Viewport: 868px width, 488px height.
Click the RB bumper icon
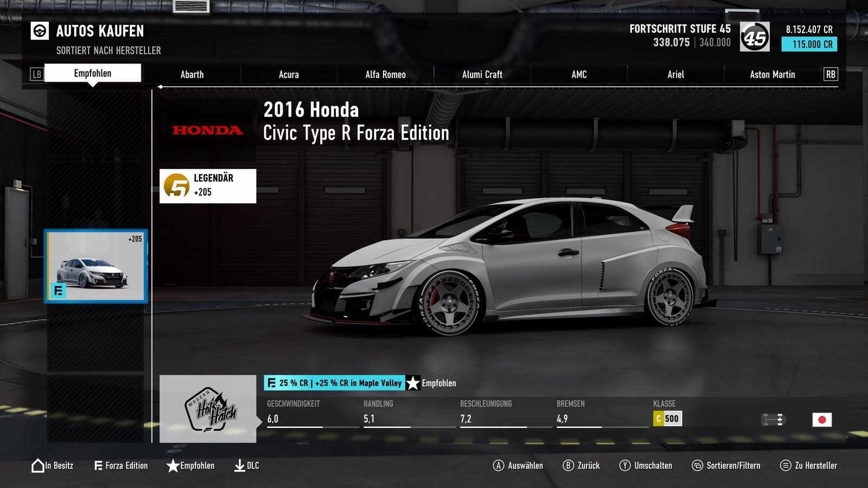click(831, 74)
